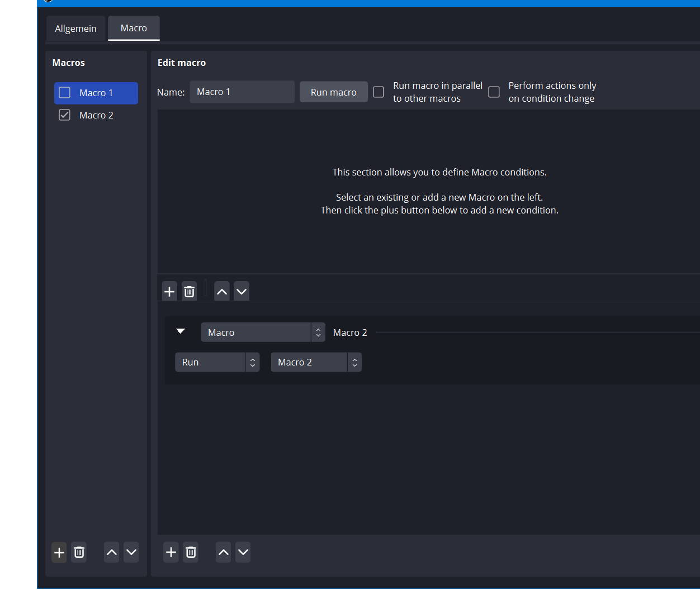Viewport: 700px width, 603px height.
Task: Enable Run macro in parallel to other macros
Action: coord(379,92)
